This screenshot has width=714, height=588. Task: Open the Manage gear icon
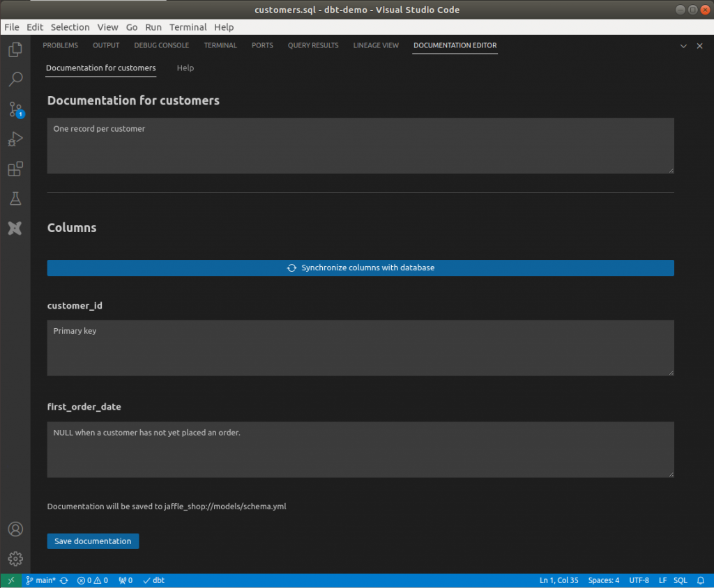click(15, 559)
